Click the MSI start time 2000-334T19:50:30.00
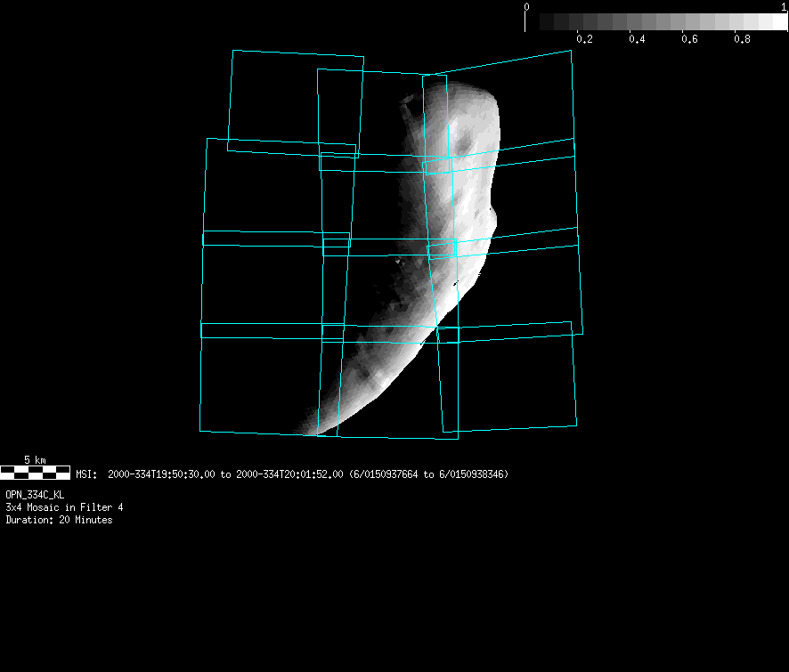789x672 pixels. 161,474
